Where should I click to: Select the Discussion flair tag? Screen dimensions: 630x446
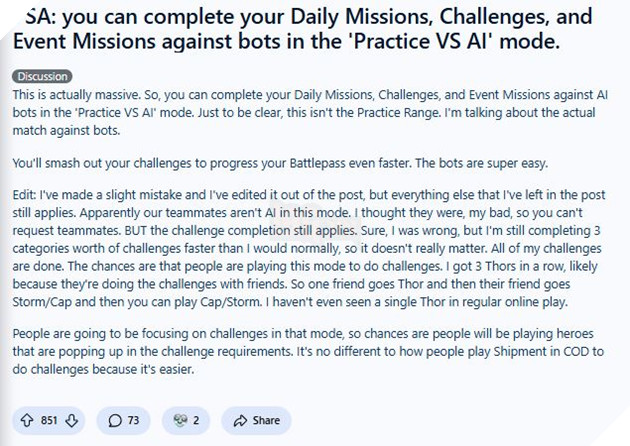coord(41,76)
